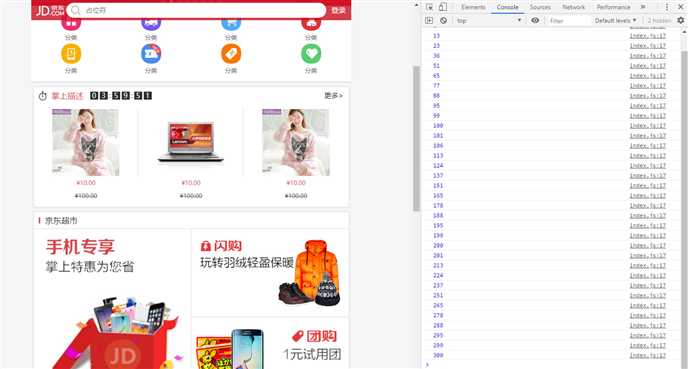This screenshot has height=369, width=688.
Task: Select the inspect element picker in DevTools
Action: (x=430, y=7)
